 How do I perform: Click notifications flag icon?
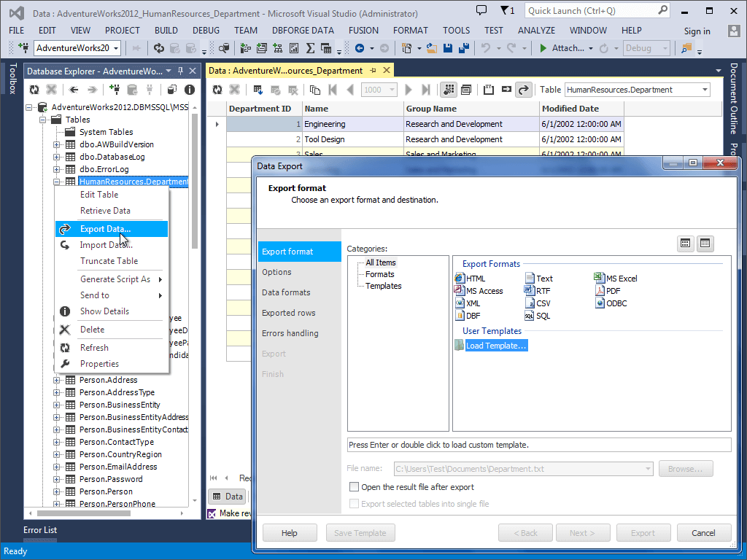coord(507,10)
